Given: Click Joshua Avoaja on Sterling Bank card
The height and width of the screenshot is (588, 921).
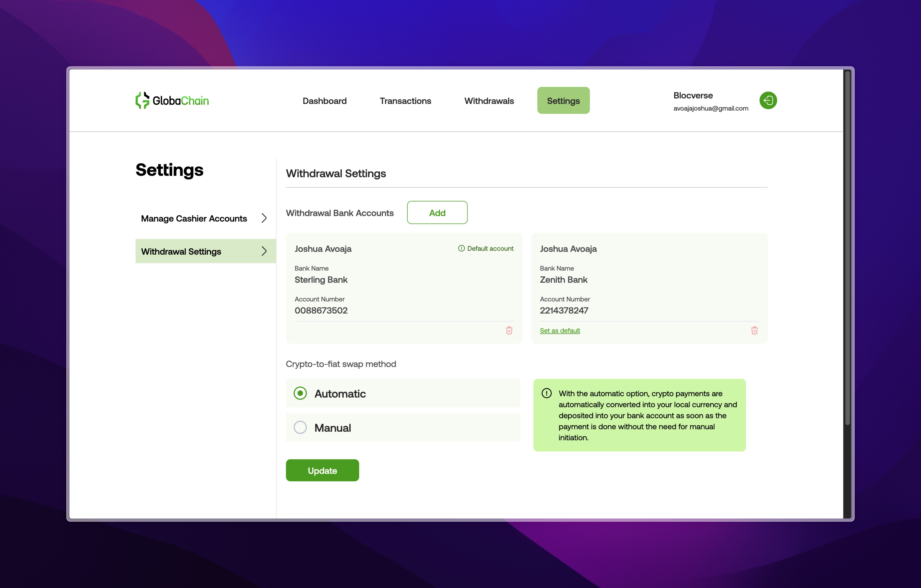Looking at the screenshot, I should (x=323, y=249).
